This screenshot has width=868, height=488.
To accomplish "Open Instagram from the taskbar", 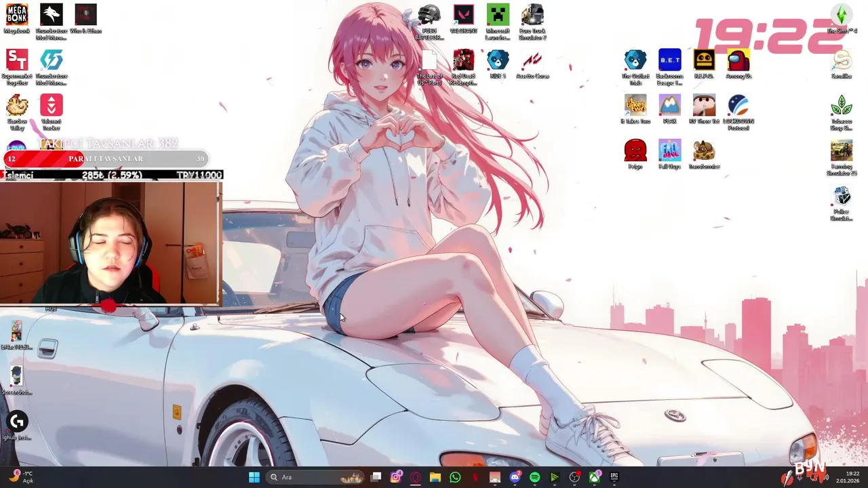I will [396, 477].
